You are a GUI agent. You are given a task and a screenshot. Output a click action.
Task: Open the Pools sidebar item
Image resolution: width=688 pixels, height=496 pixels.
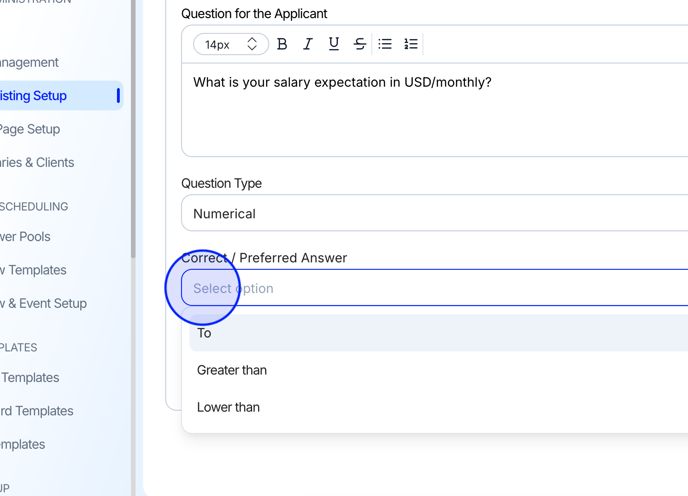pyautogui.click(x=26, y=237)
